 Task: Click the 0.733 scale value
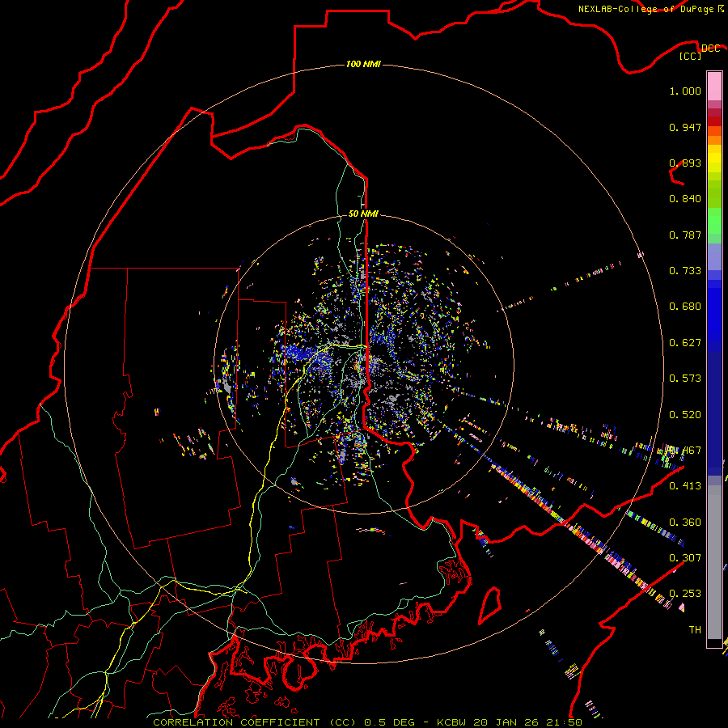pos(685,271)
